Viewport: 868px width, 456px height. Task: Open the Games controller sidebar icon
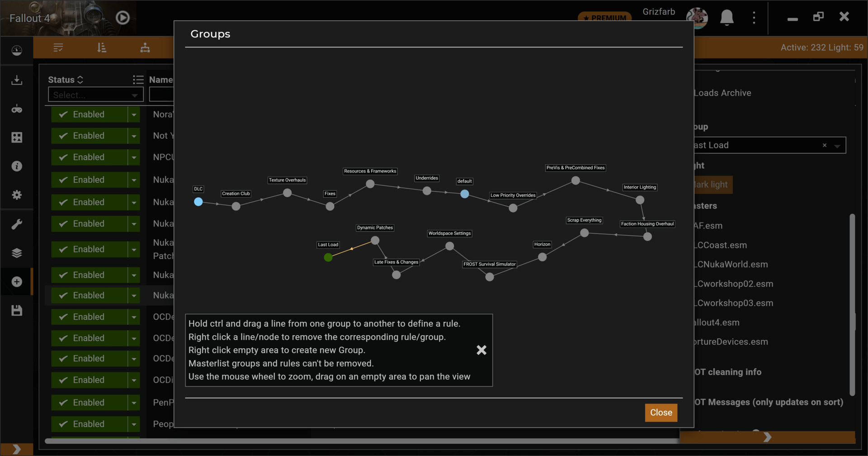point(17,109)
